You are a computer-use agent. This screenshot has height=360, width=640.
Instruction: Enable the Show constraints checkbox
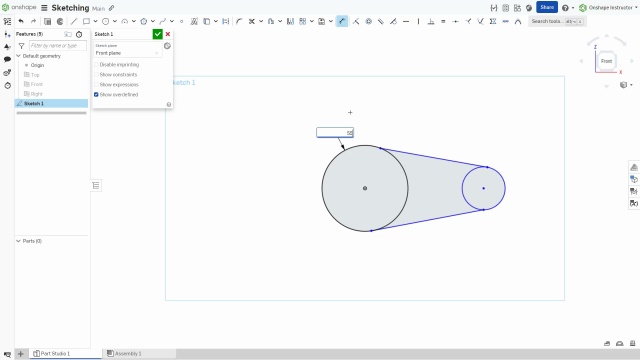pos(96,75)
